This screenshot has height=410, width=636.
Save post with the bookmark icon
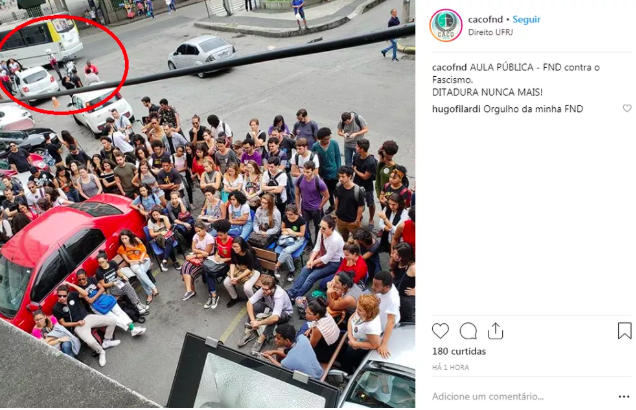(625, 331)
